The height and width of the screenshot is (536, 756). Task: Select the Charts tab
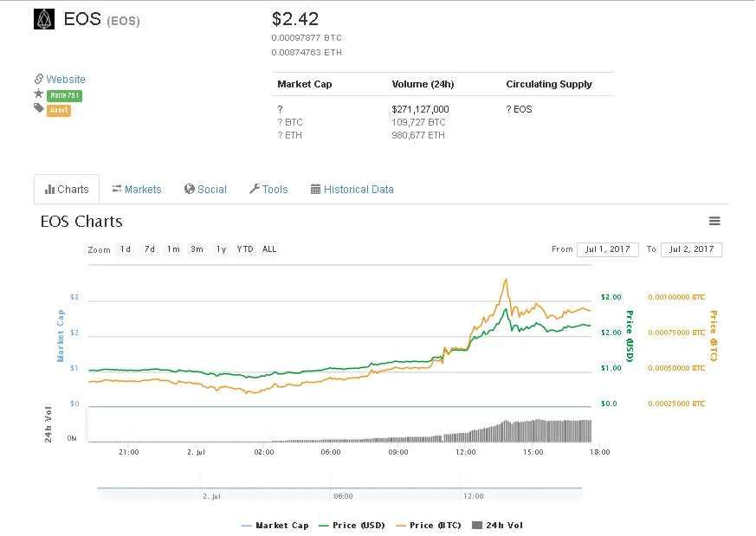pyautogui.click(x=67, y=190)
